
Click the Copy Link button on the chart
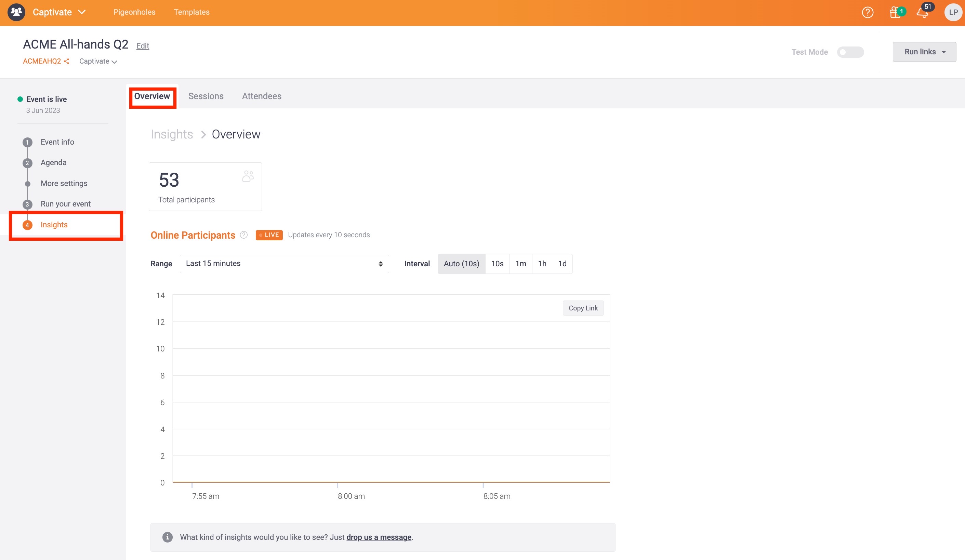[x=583, y=308]
